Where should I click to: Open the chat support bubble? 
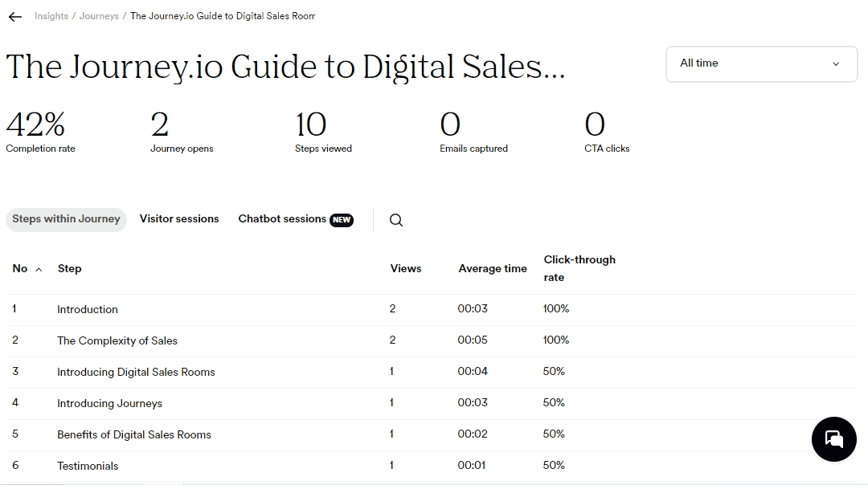[x=833, y=439]
